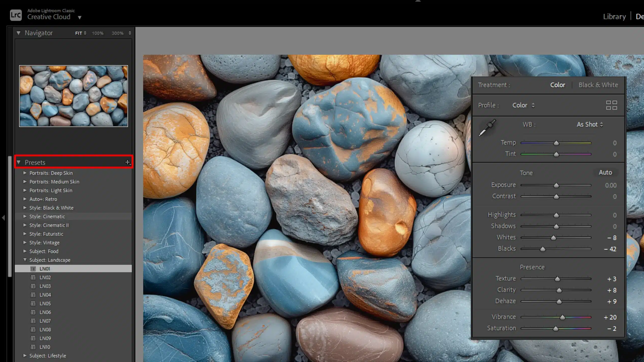Apply the LN08 preset

click(x=73, y=330)
